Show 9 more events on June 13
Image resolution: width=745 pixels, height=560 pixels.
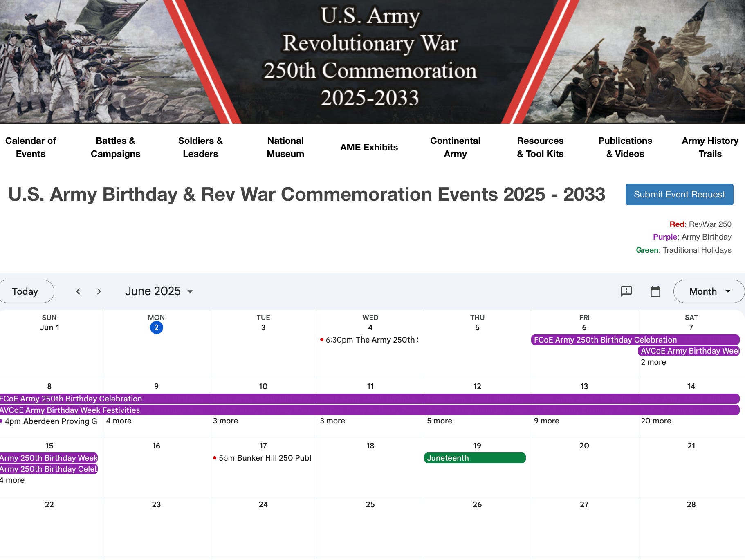click(x=547, y=421)
